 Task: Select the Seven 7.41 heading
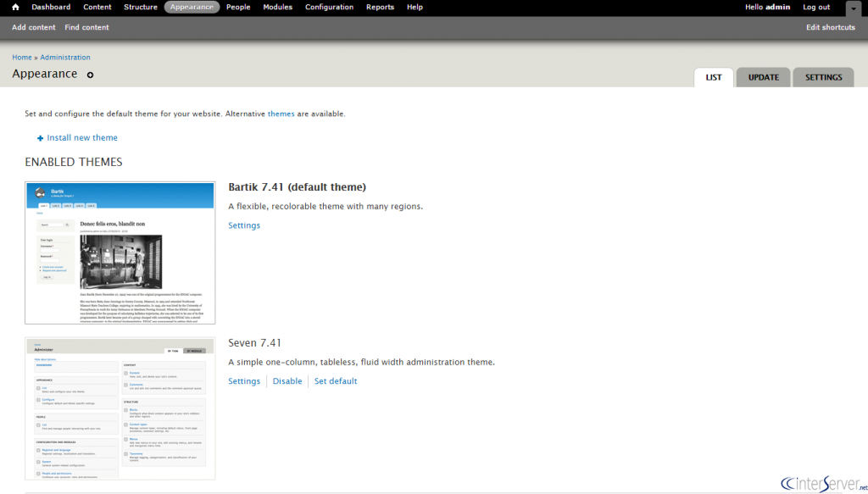[x=254, y=343]
